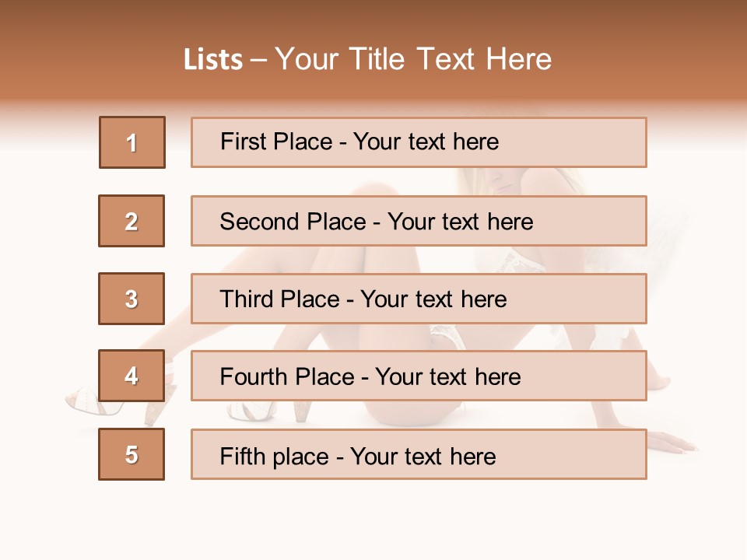Click the word Third in list
The height and width of the screenshot is (560, 747).
tap(246, 299)
